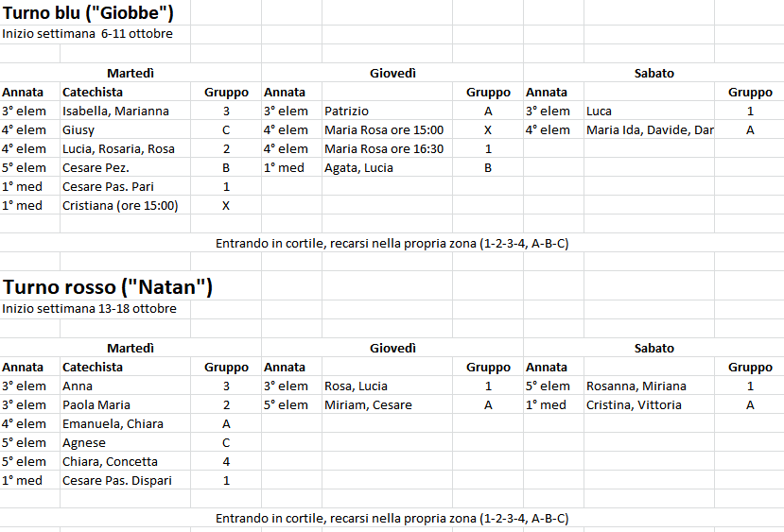Screen dimensions: 784x532
Task: Click the 'Cesare Pez.' cell
Action: pyautogui.click(x=125, y=168)
